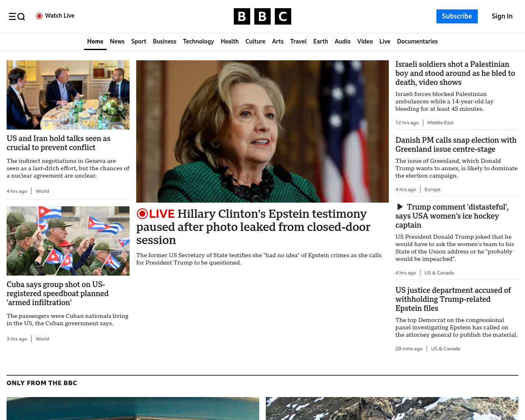Image resolution: width=525 pixels, height=420 pixels.
Task: Click 'ONLY FROM THE BBC' section heading
Action: 42,383
